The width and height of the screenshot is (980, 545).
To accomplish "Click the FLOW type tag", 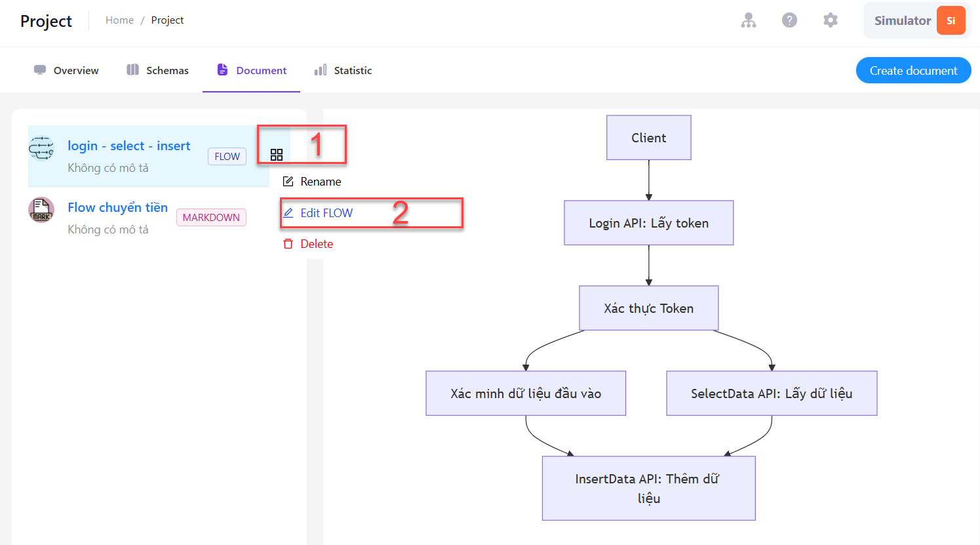I will 227,157.
